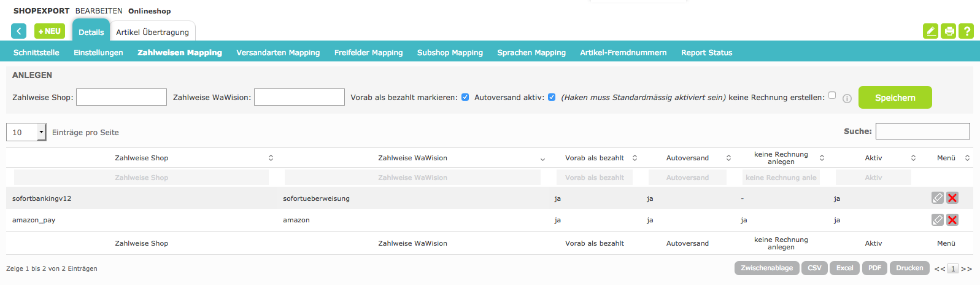
Task: Delete the sofortbankingv12 row with red X
Action: coord(952,198)
